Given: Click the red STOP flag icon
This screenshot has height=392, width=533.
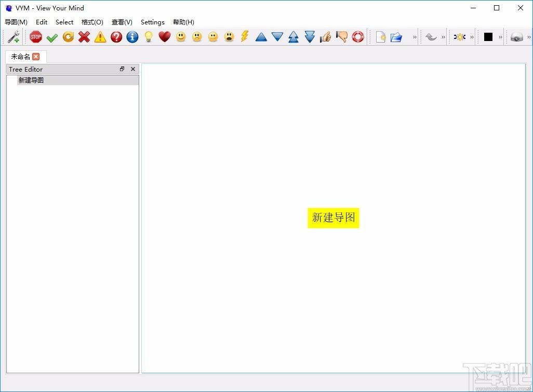Looking at the screenshot, I should (36, 37).
